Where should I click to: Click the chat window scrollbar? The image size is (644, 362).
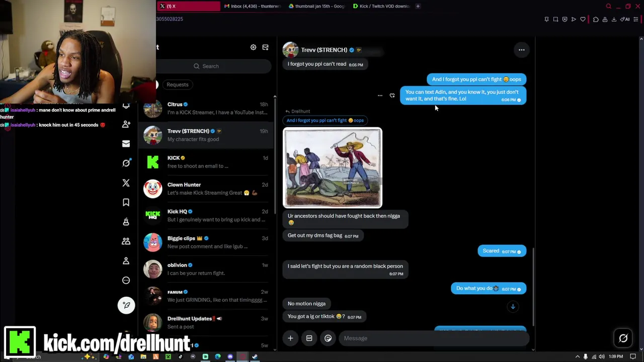click(x=533, y=287)
